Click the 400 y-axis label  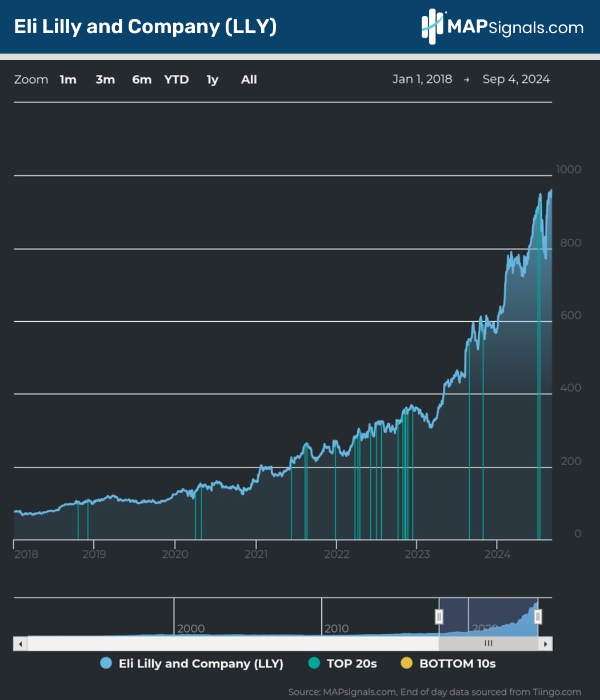[x=571, y=387]
